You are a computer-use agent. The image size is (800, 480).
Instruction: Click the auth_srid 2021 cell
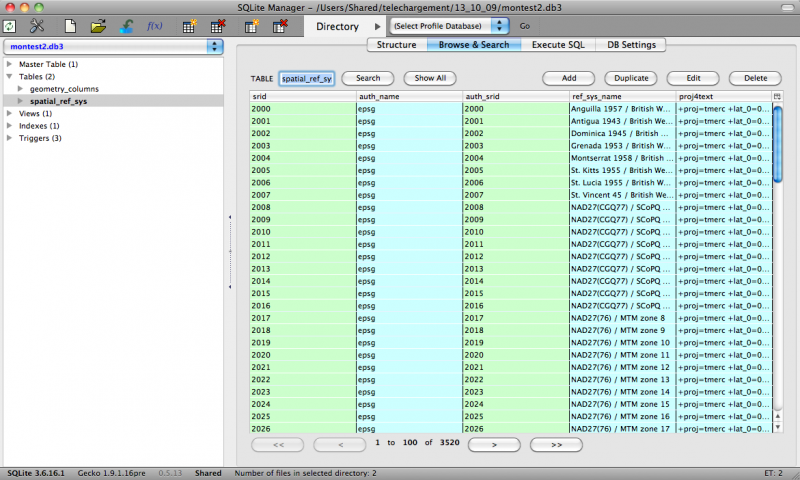click(x=516, y=367)
